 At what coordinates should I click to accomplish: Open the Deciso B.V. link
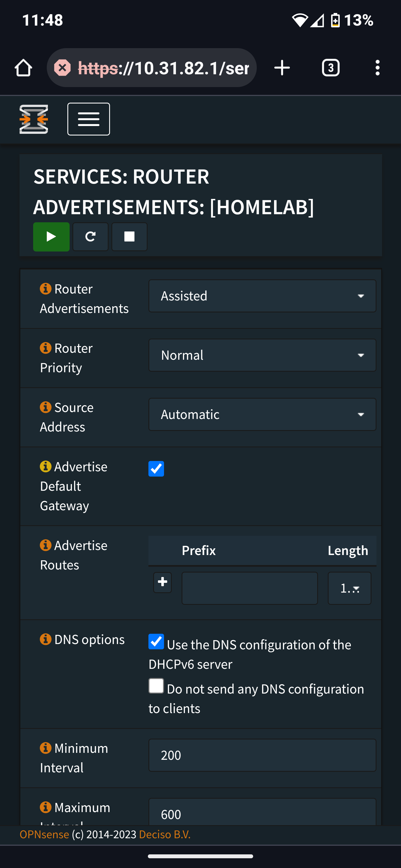pyautogui.click(x=165, y=834)
